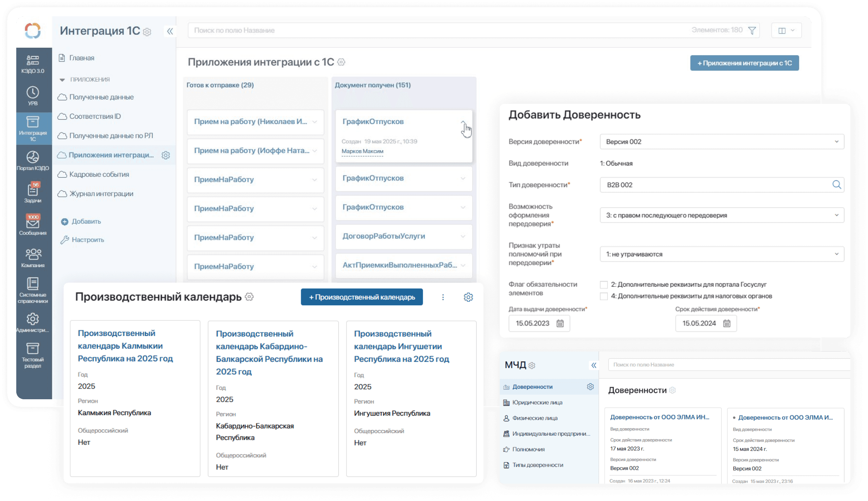Expand Договор РаботыУслуги card chevron
Screen dimensions: 868x501
pyautogui.click(x=463, y=236)
